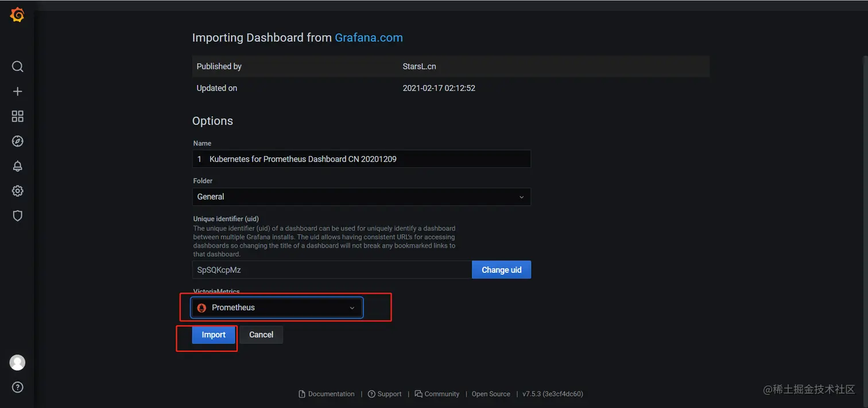Open the user profile avatar

tap(17, 363)
